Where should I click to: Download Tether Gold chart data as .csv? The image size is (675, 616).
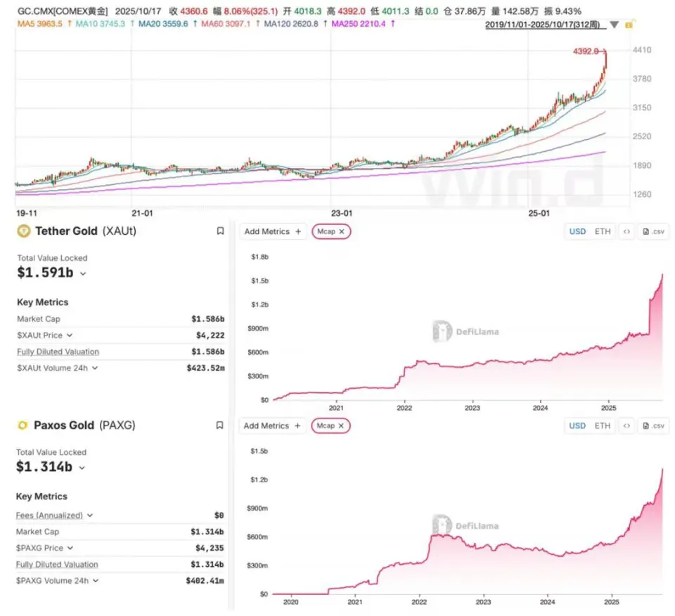[653, 231]
